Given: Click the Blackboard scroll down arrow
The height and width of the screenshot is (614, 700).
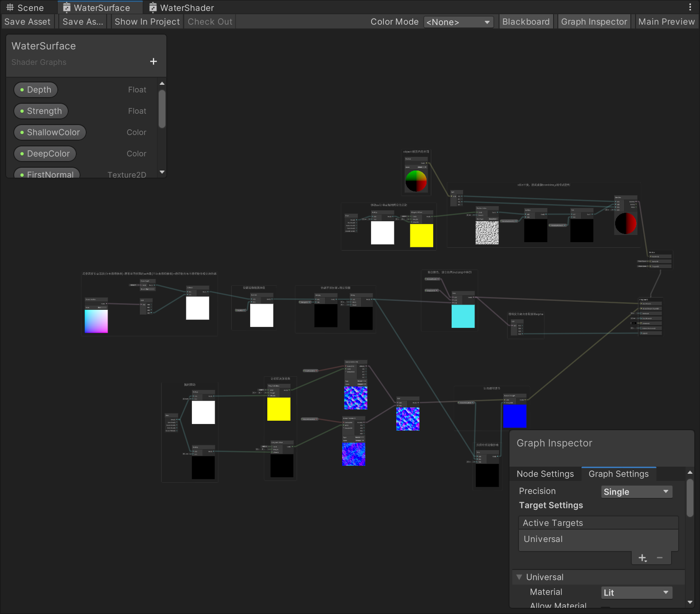Looking at the screenshot, I should [x=162, y=172].
